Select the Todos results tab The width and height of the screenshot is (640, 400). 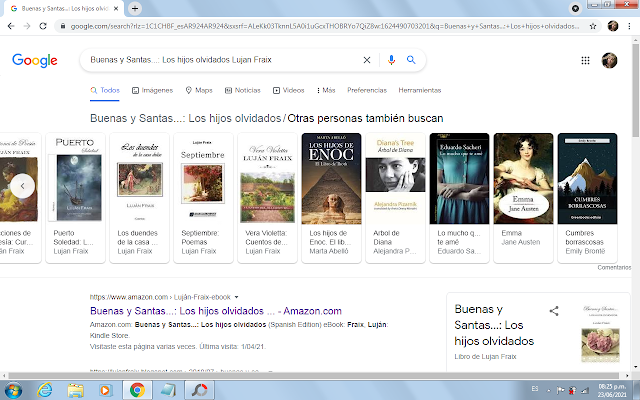pyautogui.click(x=105, y=90)
